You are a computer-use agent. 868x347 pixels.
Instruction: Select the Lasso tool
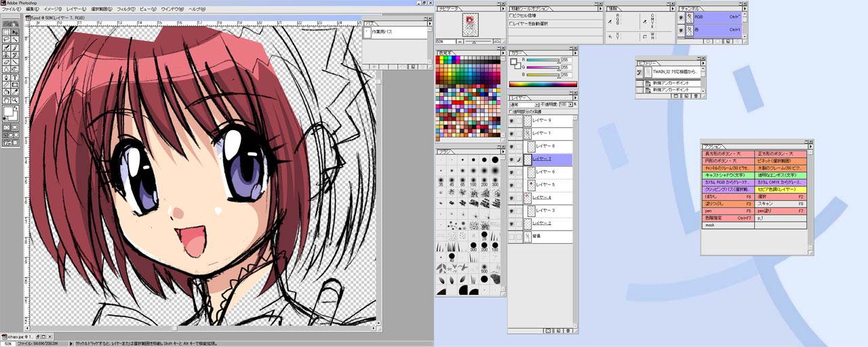6,39
